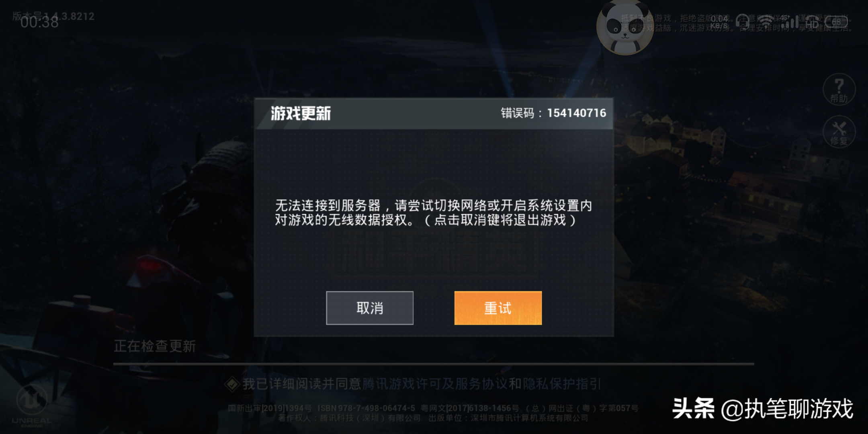
Task: Open 腾讯游戏许可及服务协议 link
Action: click(435, 384)
